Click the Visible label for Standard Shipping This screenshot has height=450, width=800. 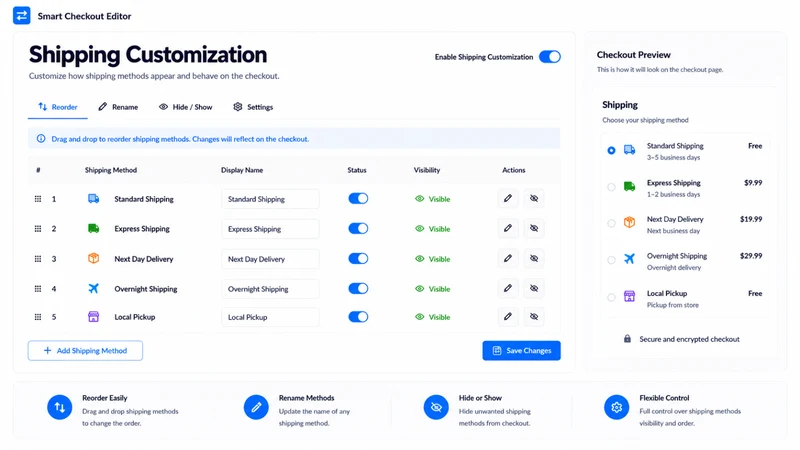pos(439,199)
